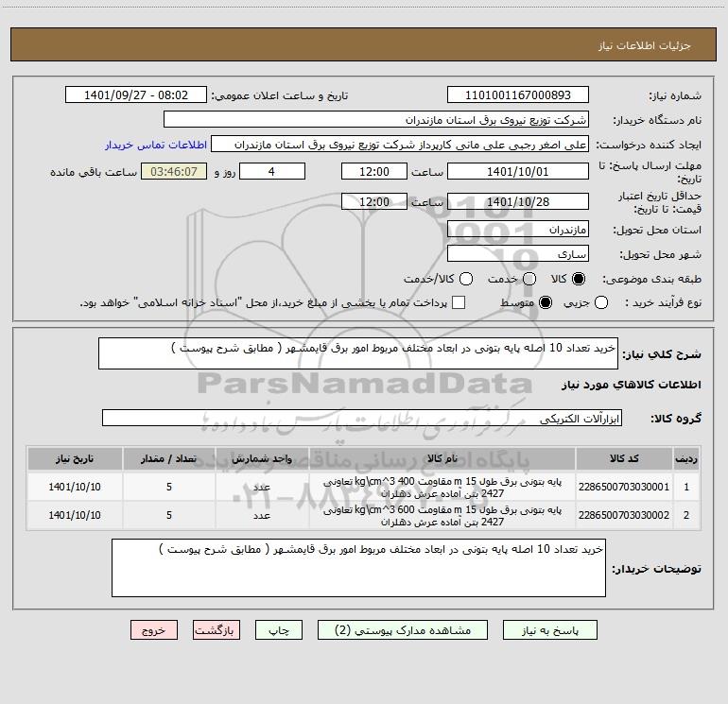Select the خدمت radio button

pos(529,279)
